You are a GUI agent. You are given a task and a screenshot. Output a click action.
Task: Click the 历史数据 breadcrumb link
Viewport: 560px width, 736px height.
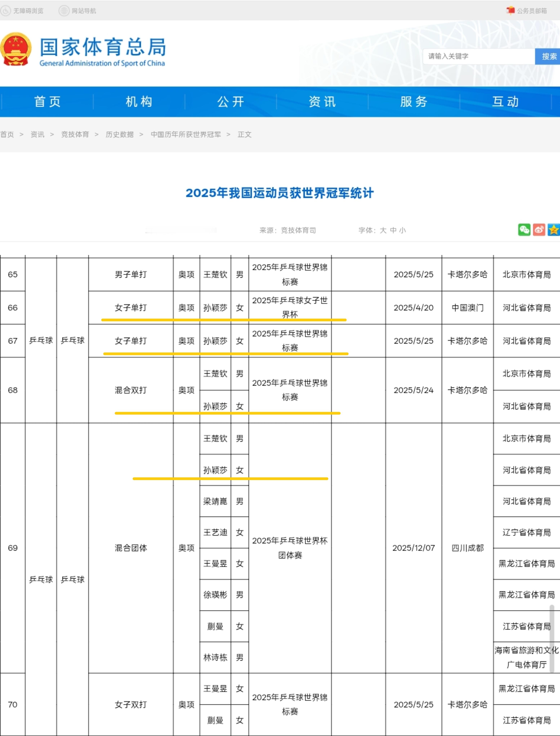tap(119, 134)
